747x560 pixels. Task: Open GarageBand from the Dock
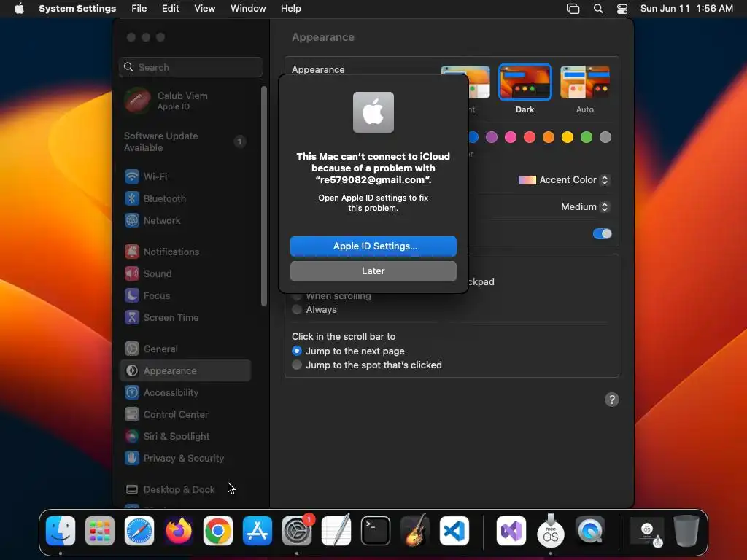point(415,531)
